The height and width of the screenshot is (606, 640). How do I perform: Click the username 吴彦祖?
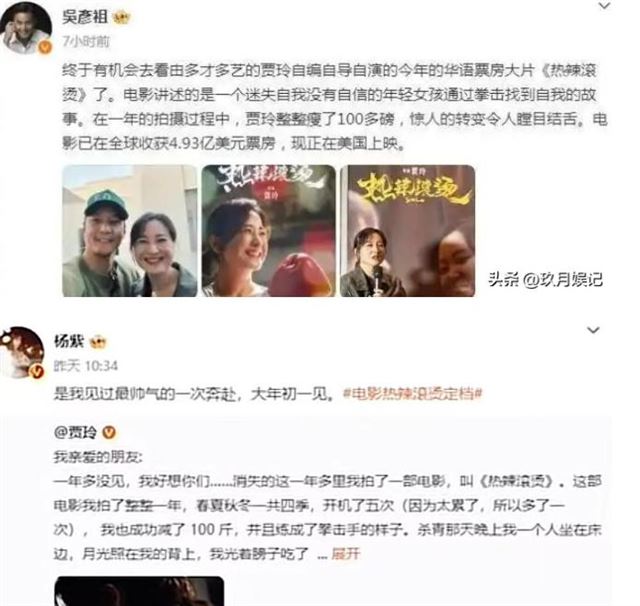point(85,17)
